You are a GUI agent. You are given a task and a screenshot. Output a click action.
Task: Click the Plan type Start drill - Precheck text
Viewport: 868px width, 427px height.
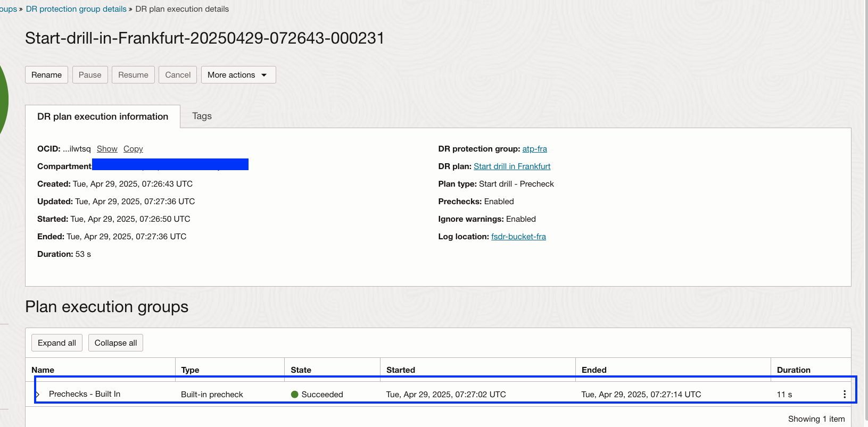pos(516,184)
